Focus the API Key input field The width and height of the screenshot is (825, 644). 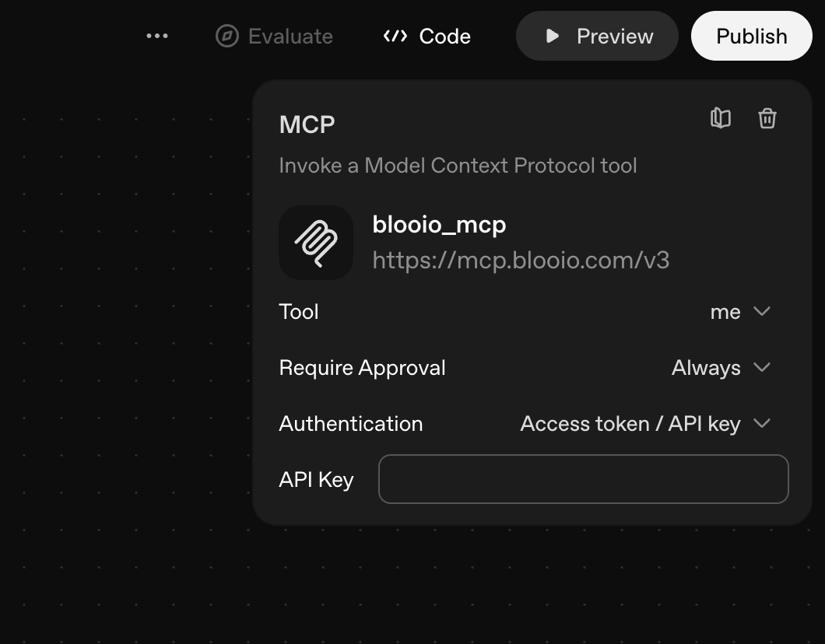point(583,479)
